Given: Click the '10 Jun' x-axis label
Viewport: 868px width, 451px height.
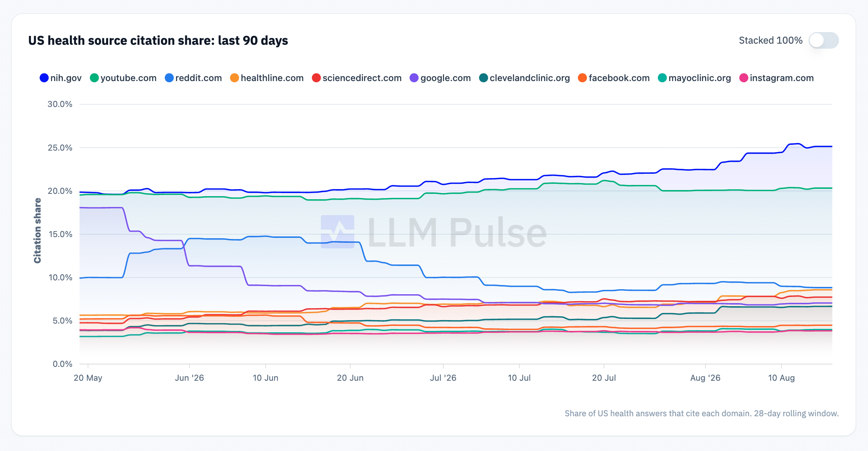Looking at the screenshot, I should coord(266,378).
